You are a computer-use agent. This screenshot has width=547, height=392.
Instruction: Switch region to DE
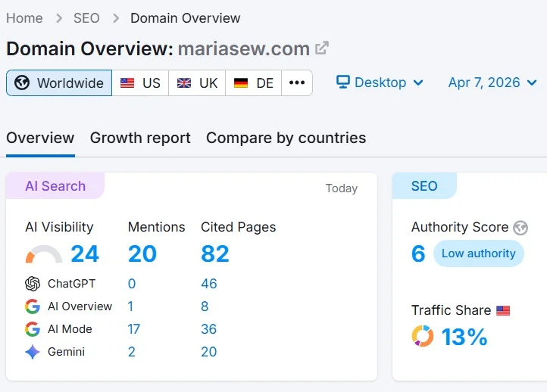tap(254, 83)
